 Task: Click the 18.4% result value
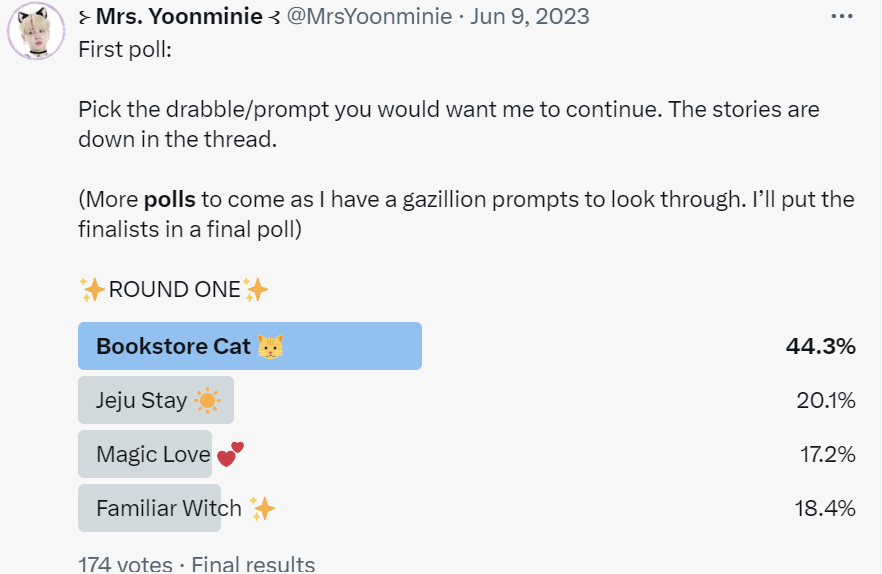click(x=825, y=508)
